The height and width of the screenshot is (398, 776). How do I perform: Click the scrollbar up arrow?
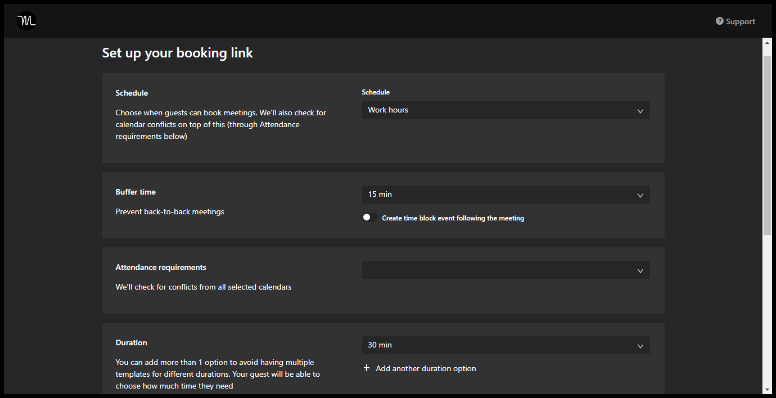click(767, 43)
